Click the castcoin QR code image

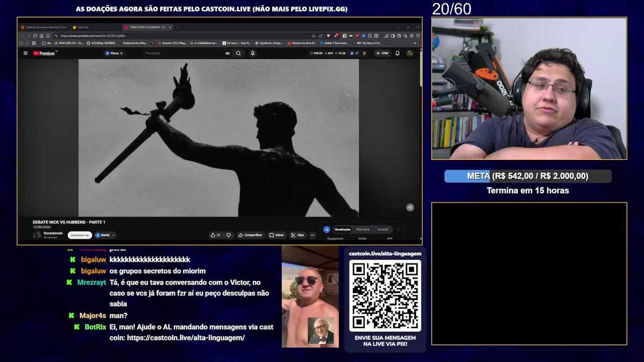click(385, 296)
